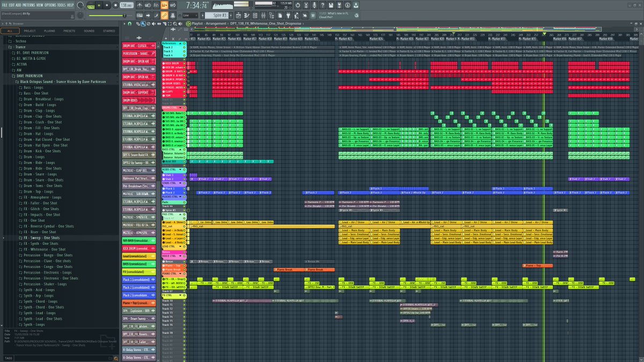
Task: Select the DRUM RIDES pattern in picker
Action: tap(139, 100)
